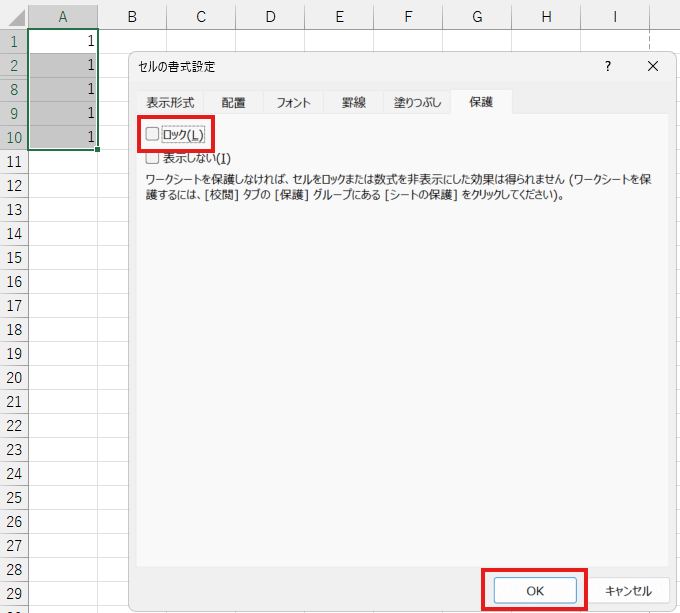Select column G header
Screen dimensions: 680x613
tap(477, 16)
